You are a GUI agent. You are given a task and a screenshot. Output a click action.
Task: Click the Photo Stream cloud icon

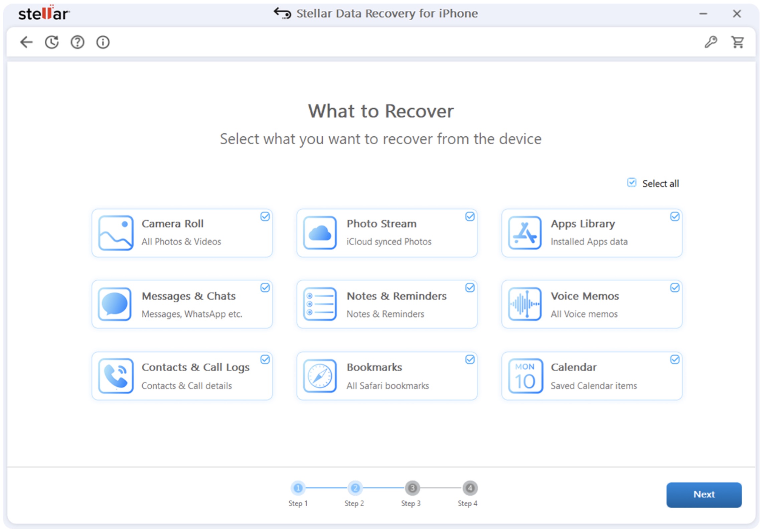pyautogui.click(x=320, y=233)
